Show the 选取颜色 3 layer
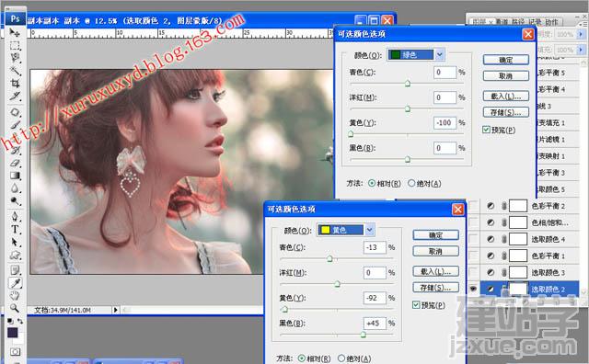Screen dimensions: 589x364 tap(473, 272)
